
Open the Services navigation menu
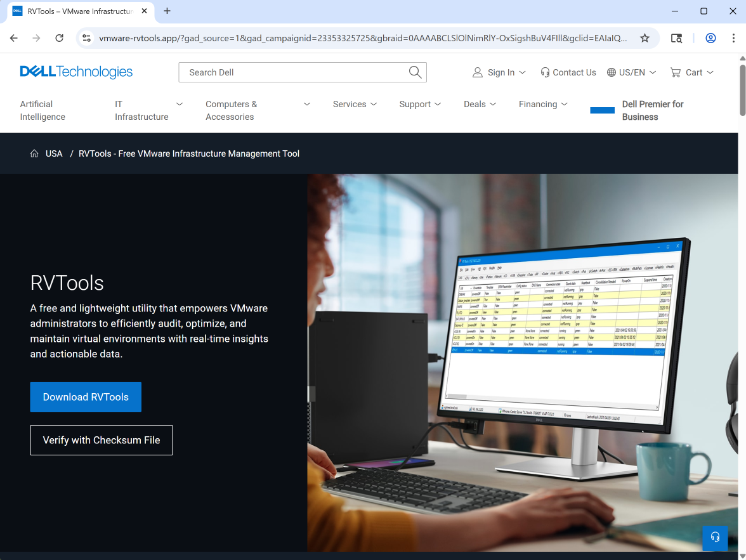pyautogui.click(x=355, y=104)
